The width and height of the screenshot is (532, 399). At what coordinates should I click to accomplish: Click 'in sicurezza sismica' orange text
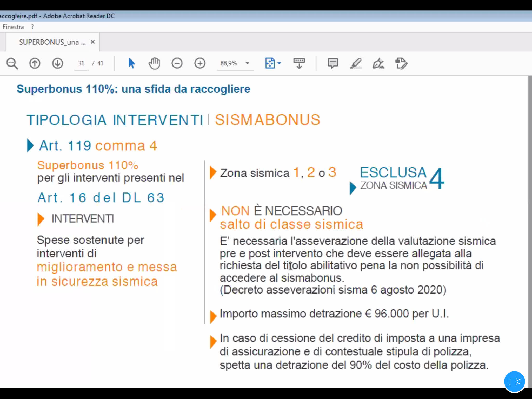point(97,282)
